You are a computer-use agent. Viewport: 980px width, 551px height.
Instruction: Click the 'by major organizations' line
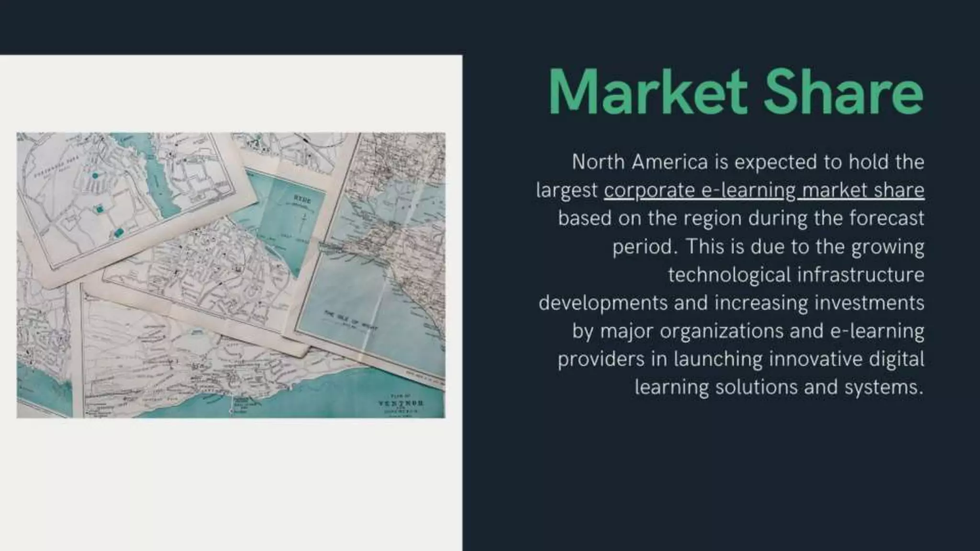748,331
